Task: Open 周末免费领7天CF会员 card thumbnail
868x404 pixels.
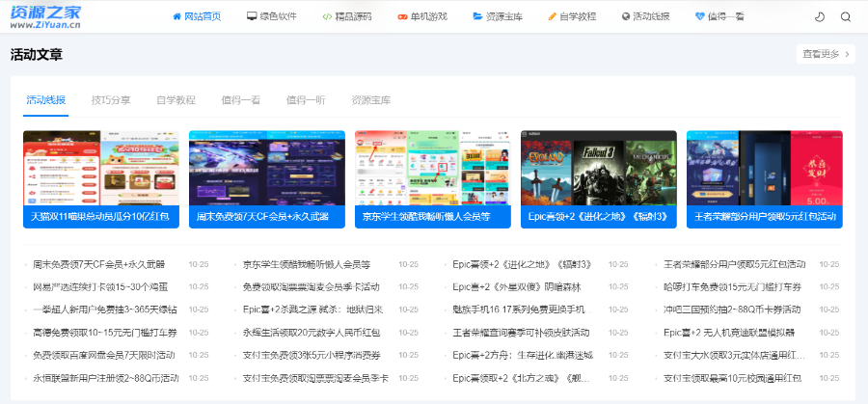Action: click(x=267, y=168)
